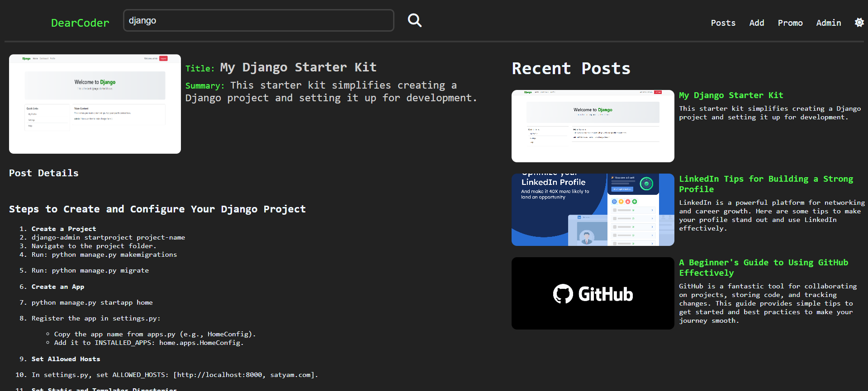
Task: Open the Promo menu item
Action: 790,23
